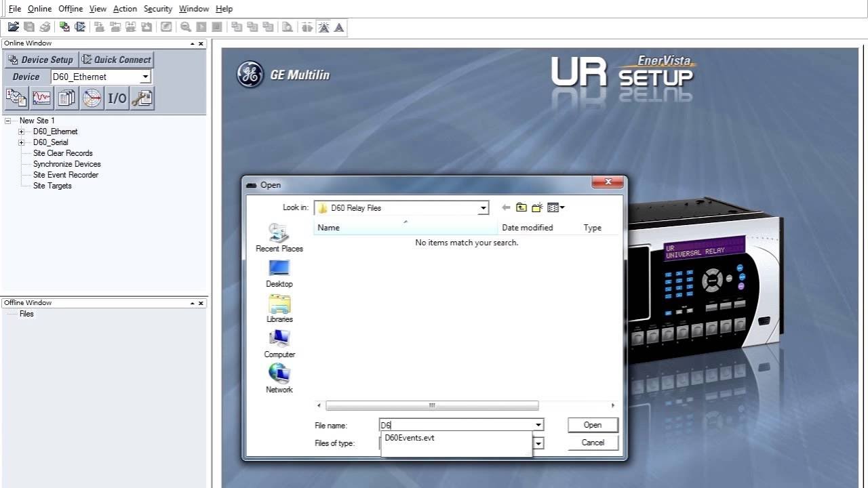The width and height of the screenshot is (868, 488).
Task: Open the Device dropdown showing D60_Ethernet
Action: [145, 77]
